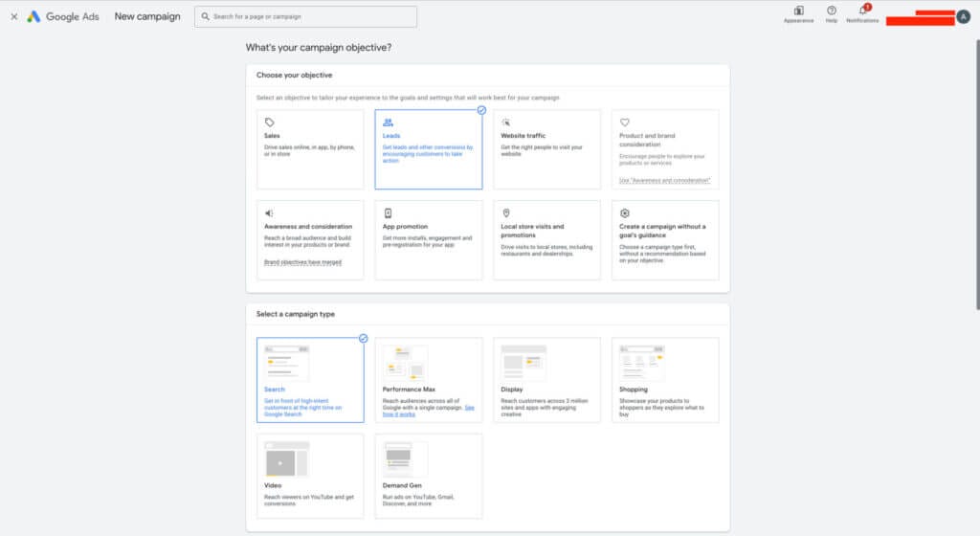Screen dimensions: 980x536
Task: Click the 'Choose your objective' heading
Action: (x=295, y=75)
